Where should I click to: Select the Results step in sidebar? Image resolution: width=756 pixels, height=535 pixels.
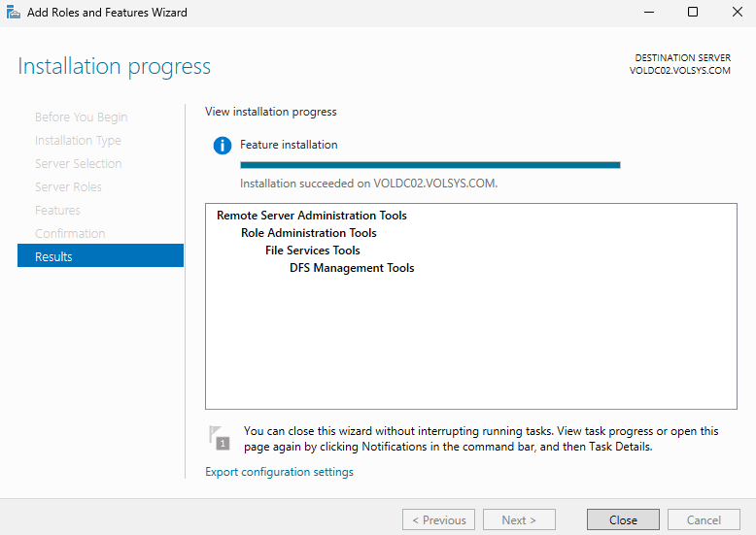pyautogui.click(x=100, y=256)
